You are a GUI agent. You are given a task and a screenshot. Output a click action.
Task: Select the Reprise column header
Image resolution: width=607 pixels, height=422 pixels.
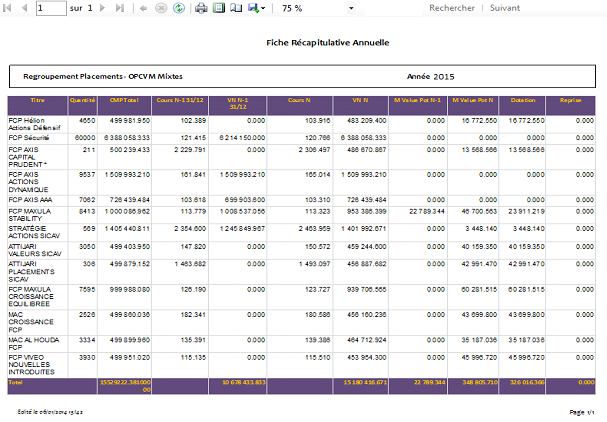click(x=570, y=105)
